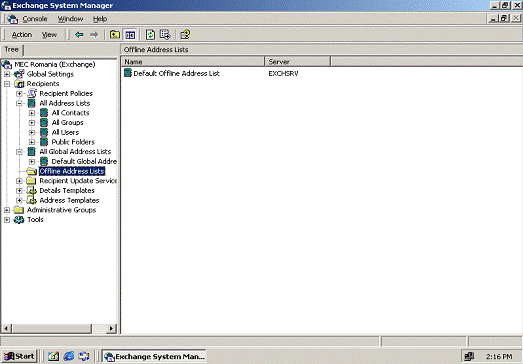Viewport: 523px width, 364px height.
Task: Expand the Global Settings node
Action: click(x=7, y=74)
